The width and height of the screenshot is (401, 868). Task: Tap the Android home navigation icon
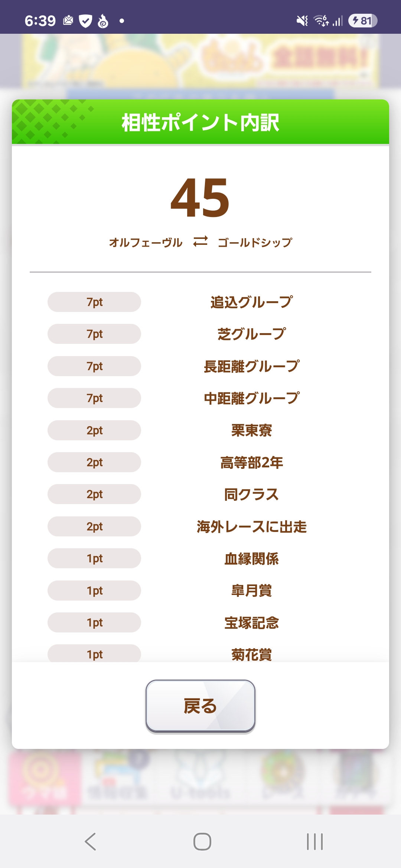pos(202,841)
